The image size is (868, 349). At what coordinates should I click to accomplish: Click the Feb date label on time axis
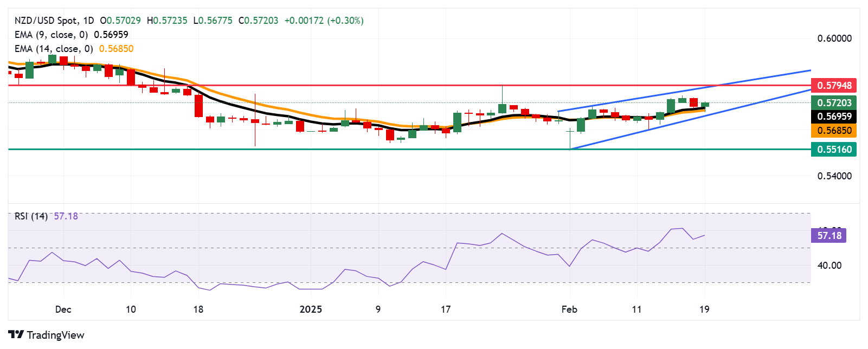pyautogui.click(x=569, y=309)
